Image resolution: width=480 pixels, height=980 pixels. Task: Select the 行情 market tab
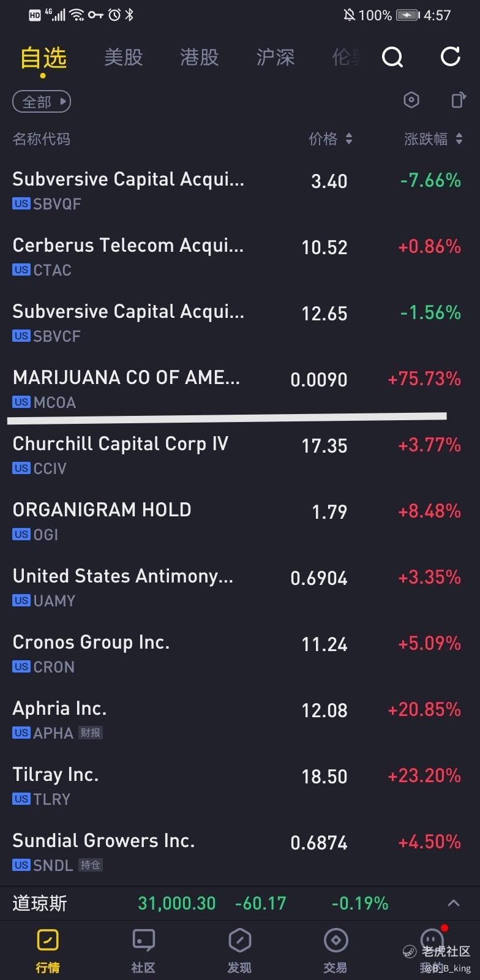tap(48, 949)
